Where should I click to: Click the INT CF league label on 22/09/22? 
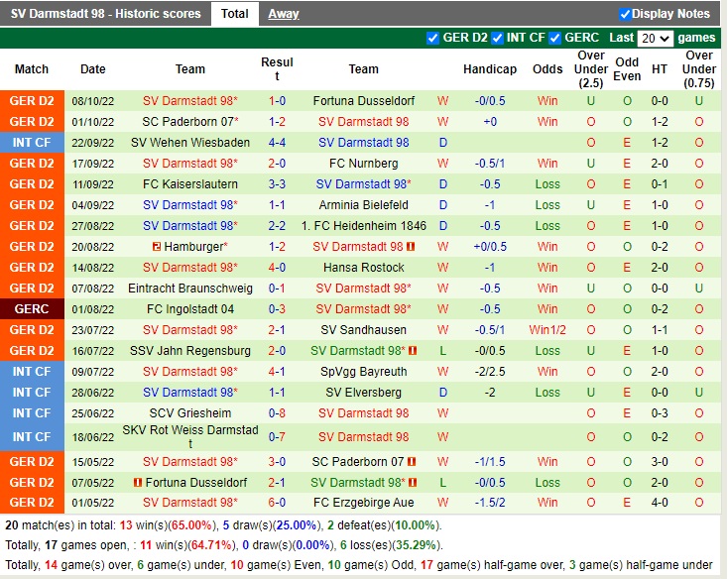point(32,143)
